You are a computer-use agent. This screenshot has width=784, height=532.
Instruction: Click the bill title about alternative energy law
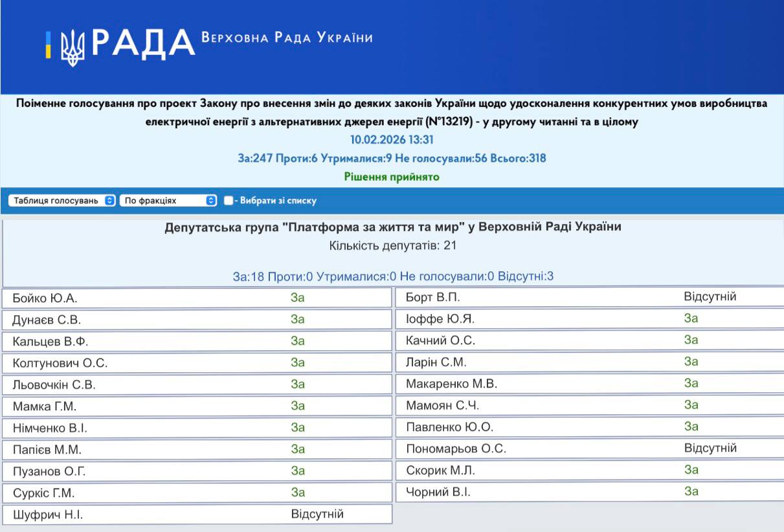tap(391, 113)
